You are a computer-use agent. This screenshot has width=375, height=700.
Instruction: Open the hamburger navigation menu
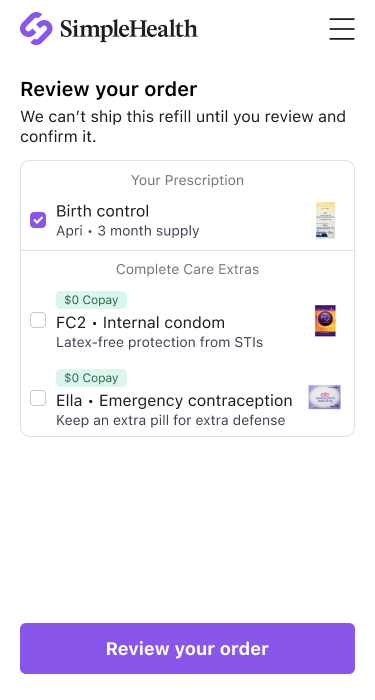point(342,29)
